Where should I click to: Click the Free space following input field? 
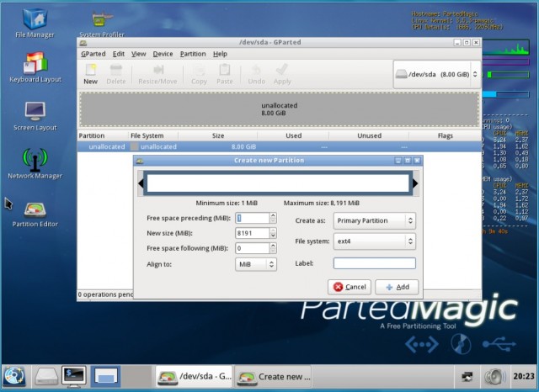[x=253, y=248]
